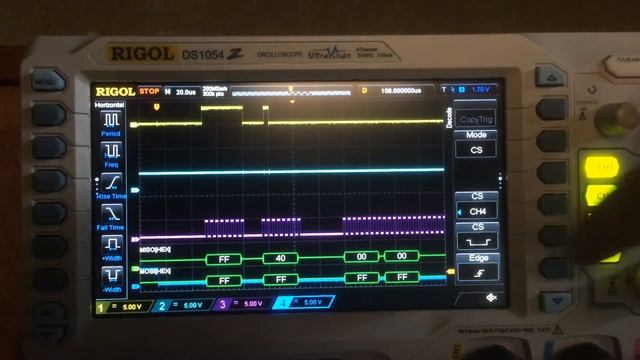Click the RIGOL logo on screen

(x=115, y=91)
